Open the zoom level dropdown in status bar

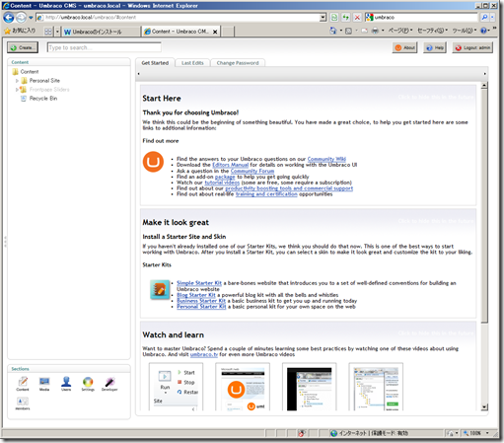487,433
